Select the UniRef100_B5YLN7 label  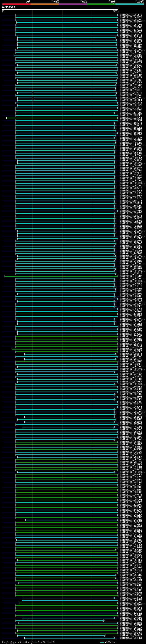point(131,550)
